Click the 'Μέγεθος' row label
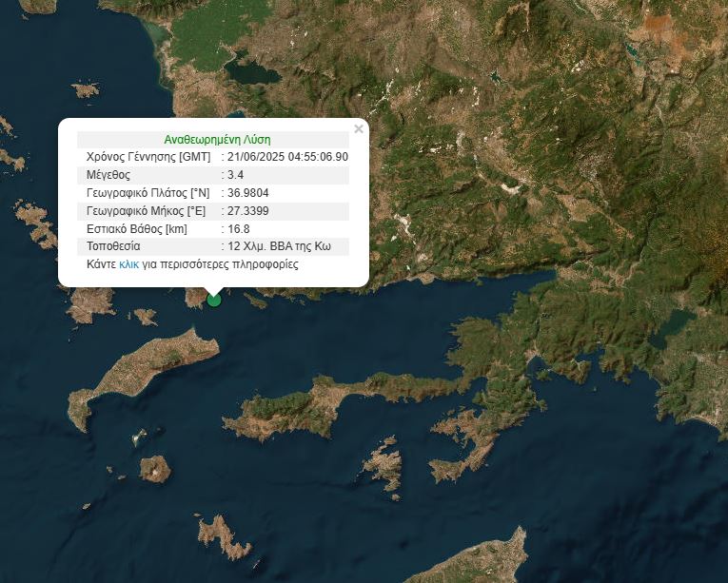Viewport: 728px width, 583px height. (108, 175)
